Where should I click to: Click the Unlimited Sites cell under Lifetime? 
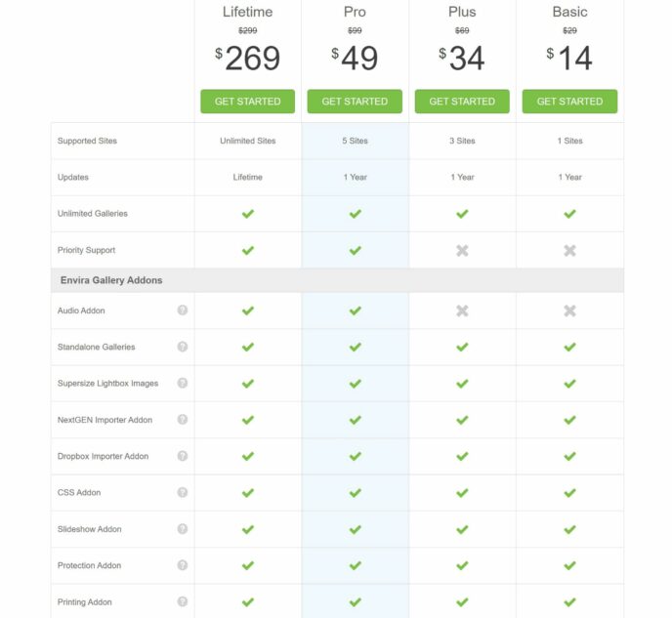tap(248, 141)
